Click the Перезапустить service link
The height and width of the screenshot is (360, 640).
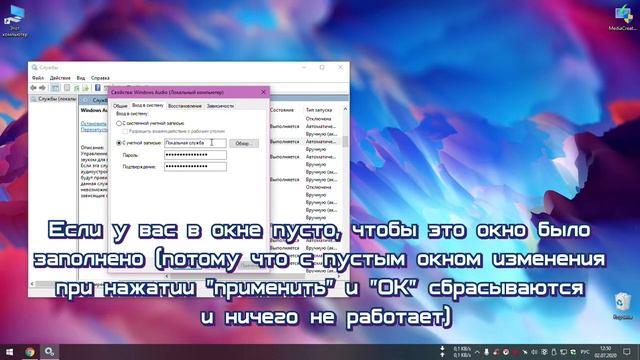(x=94, y=129)
